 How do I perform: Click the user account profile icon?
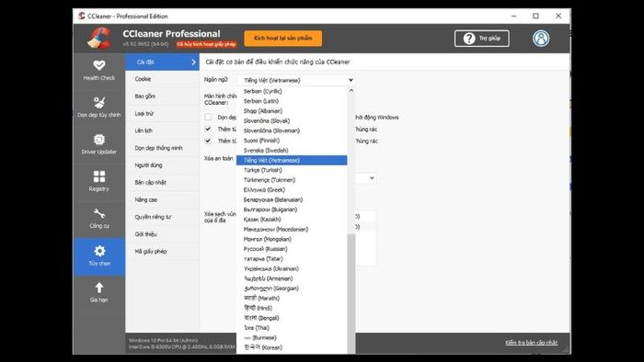point(541,38)
